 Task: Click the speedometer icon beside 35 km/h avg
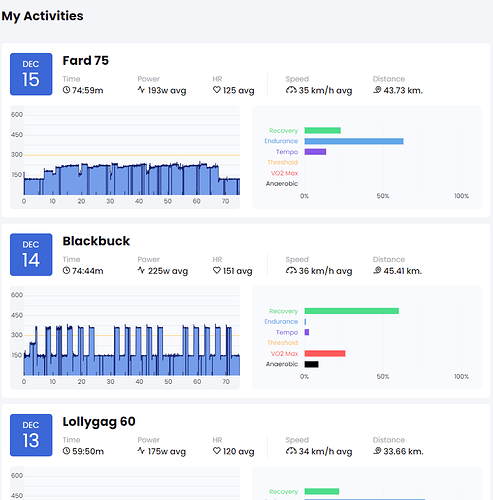pos(291,90)
